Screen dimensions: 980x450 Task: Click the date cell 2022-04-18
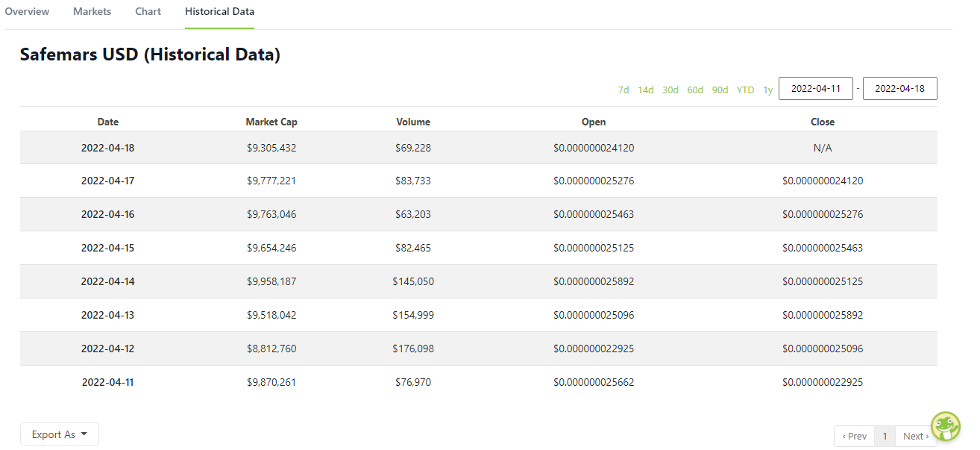click(x=108, y=148)
